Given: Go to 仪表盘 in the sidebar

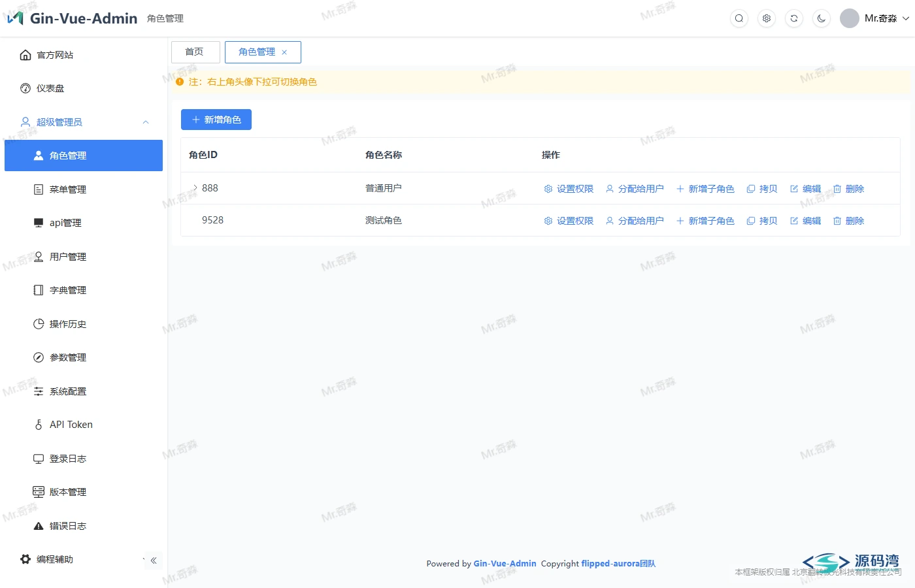Looking at the screenshot, I should 84,88.
